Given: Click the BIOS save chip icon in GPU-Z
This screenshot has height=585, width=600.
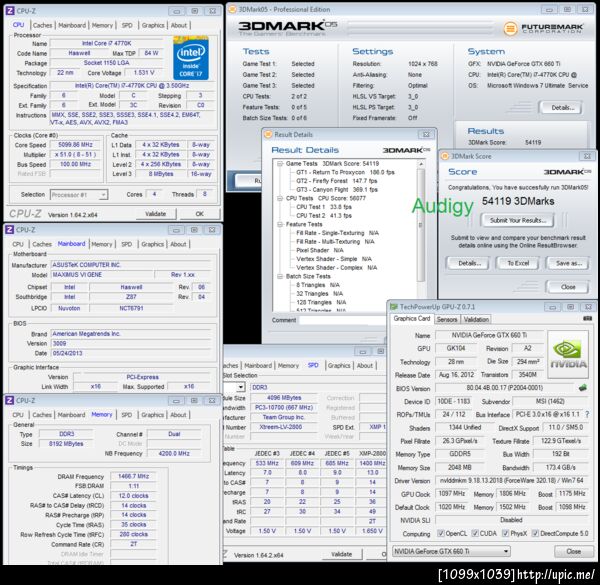Looking at the screenshot, I should (583, 388).
